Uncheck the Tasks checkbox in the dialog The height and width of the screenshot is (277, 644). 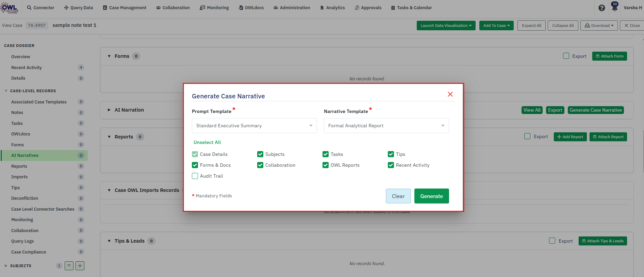coord(326,154)
